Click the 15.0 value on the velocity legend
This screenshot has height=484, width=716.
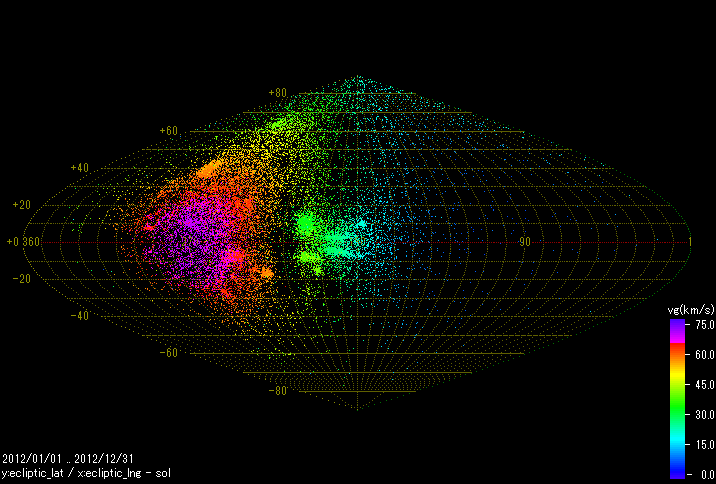click(x=705, y=445)
